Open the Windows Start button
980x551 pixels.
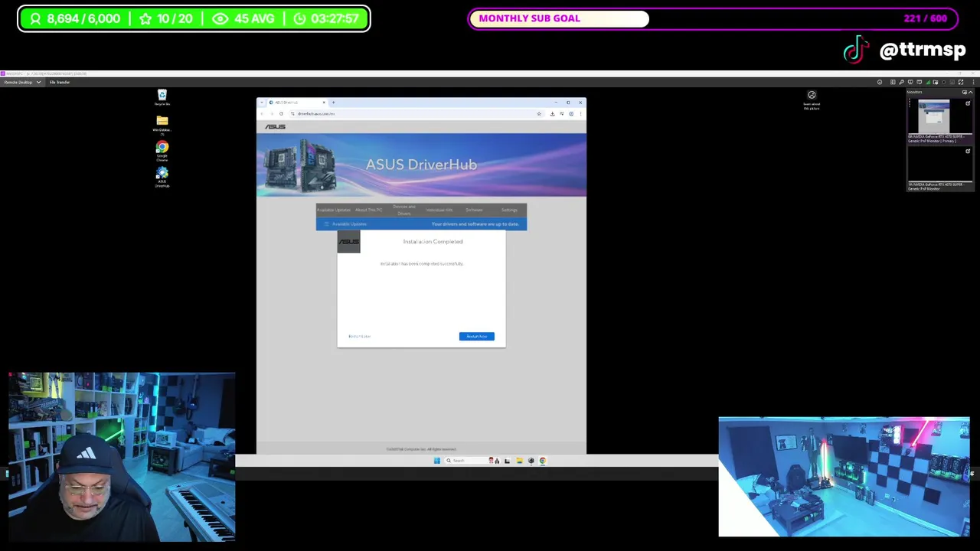[437, 461]
